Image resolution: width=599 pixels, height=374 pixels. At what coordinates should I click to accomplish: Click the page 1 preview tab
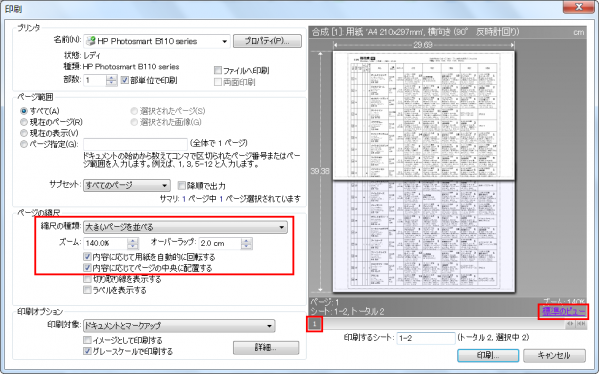[x=315, y=324]
